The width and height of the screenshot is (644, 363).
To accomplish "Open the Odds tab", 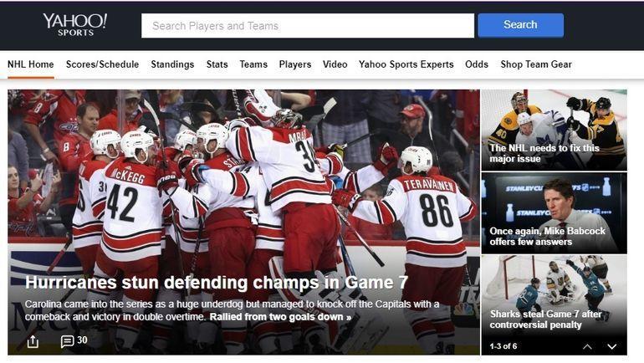I will click(477, 64).
